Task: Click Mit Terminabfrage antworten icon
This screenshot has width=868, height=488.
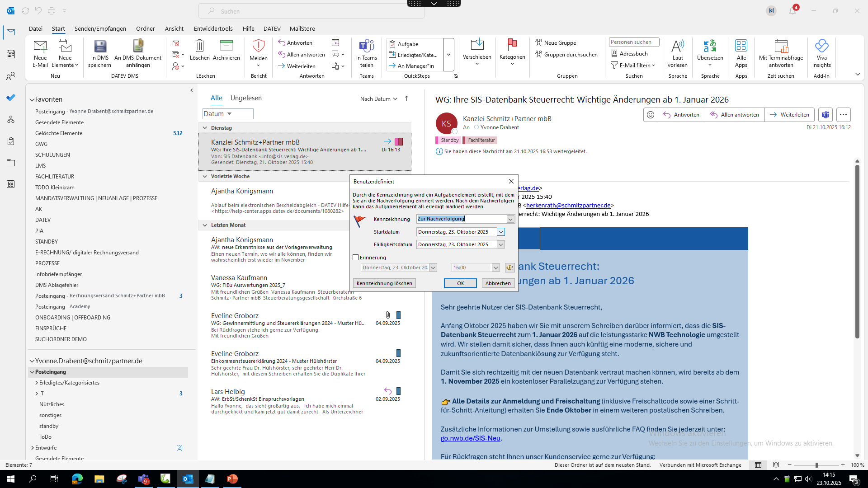Action: pos(781,46)
